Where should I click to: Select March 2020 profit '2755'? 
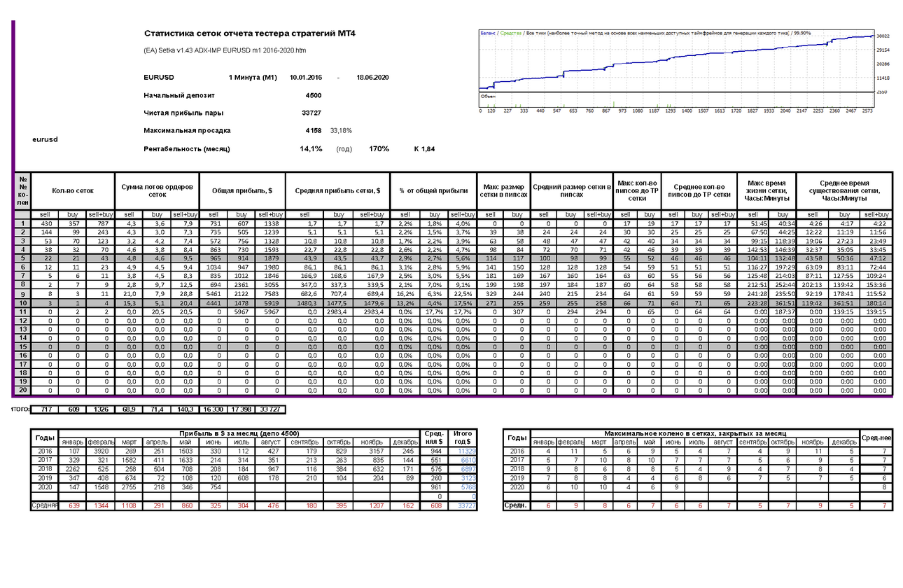click(128, 486)
